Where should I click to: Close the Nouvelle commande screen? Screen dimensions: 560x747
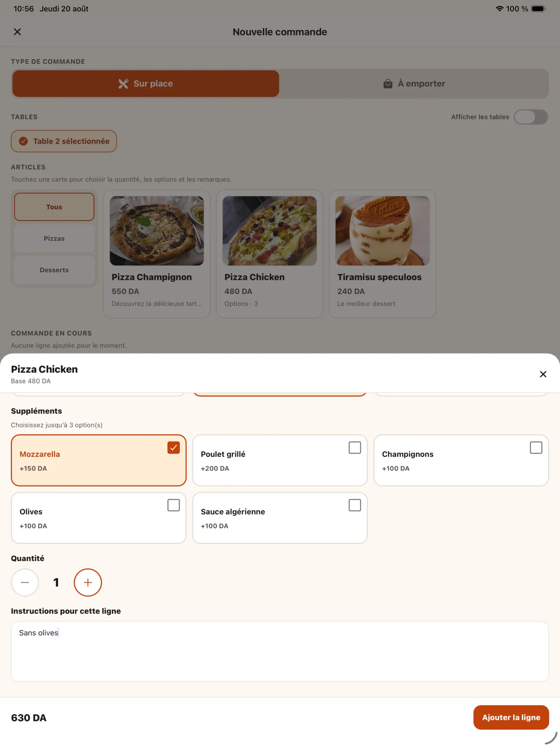[x=17, y=32]
